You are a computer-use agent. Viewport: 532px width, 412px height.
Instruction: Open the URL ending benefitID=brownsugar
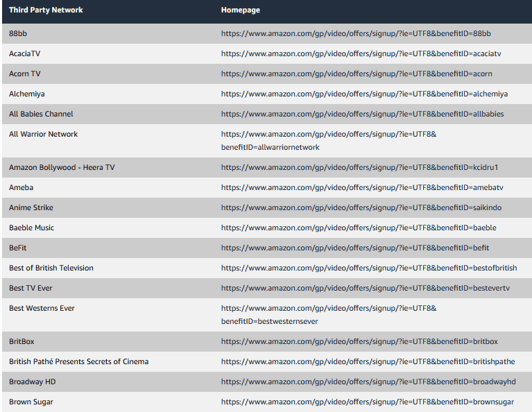click(368, 402)
